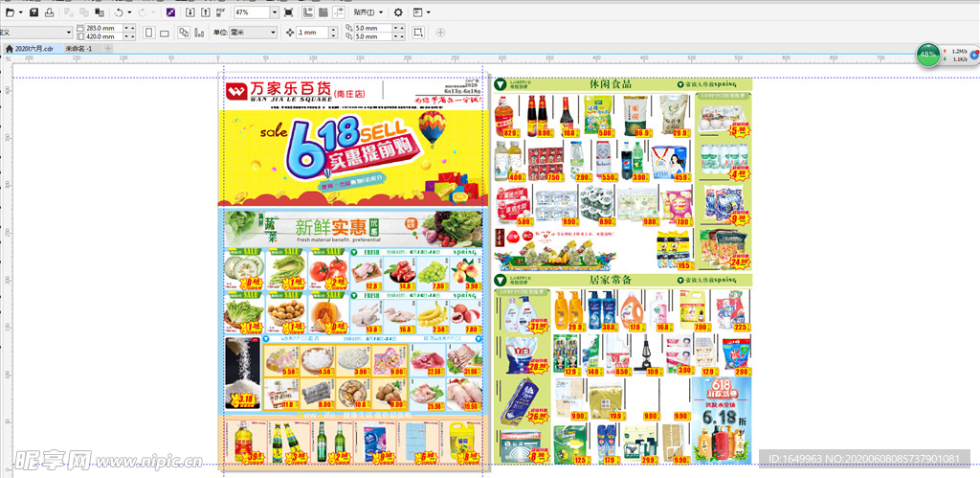Click the Undo arrow icon
The height and width of the screenshot is (478, 980).
119,12
